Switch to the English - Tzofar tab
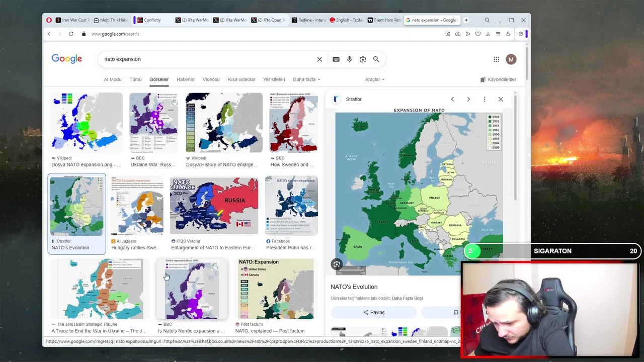Image resolution: width=644 pixels, height=362 pixels. click(x=347, y=20)
